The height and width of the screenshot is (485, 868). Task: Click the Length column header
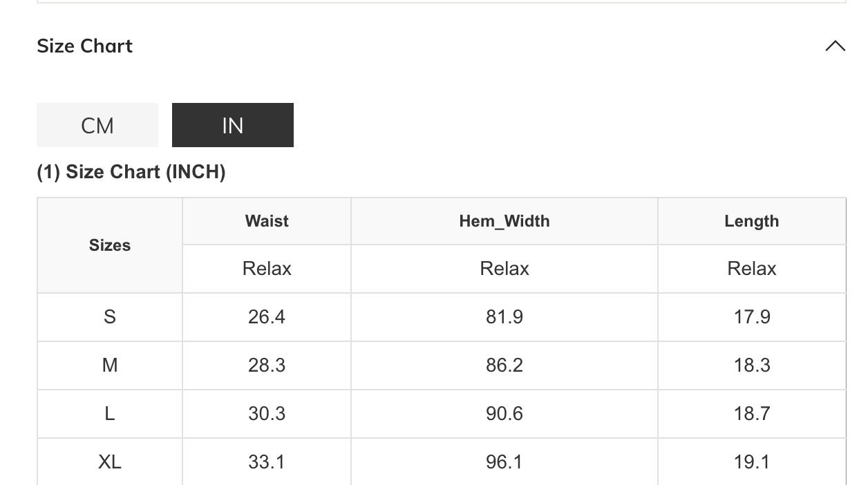(751, 221)
